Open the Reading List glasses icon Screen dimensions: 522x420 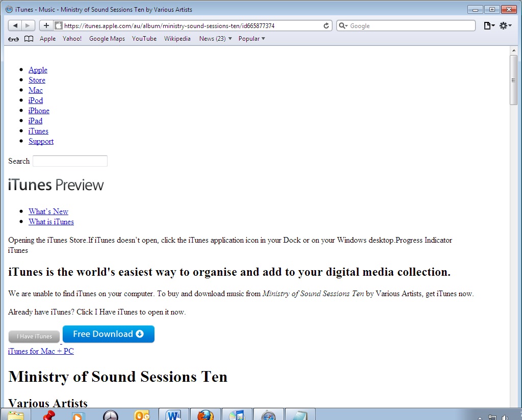(13, 39)
